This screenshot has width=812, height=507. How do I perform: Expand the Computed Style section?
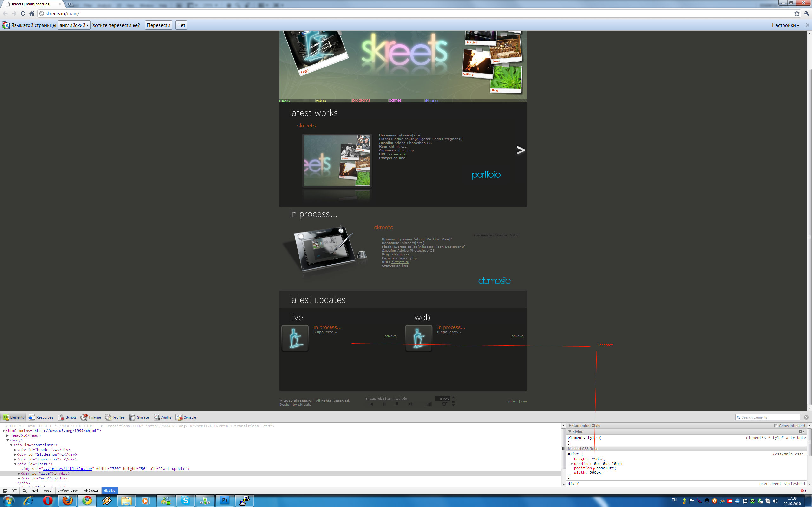[x=570, y=426]
